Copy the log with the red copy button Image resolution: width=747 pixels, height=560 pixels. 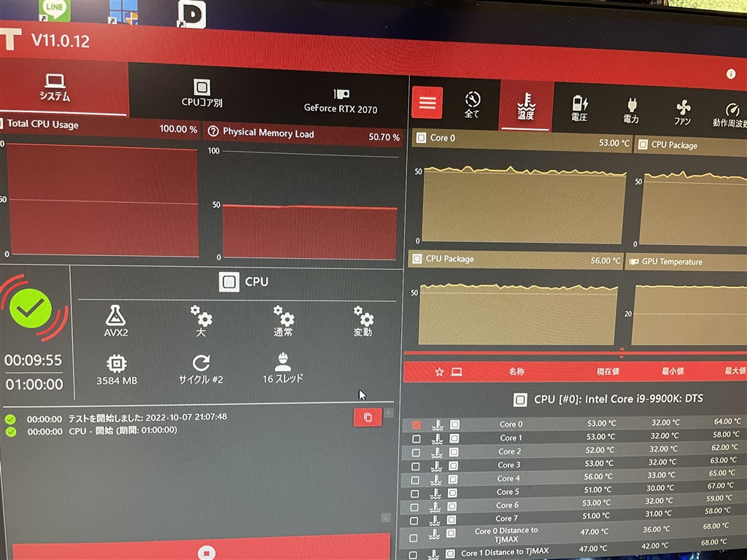click(x=368, y=417)
